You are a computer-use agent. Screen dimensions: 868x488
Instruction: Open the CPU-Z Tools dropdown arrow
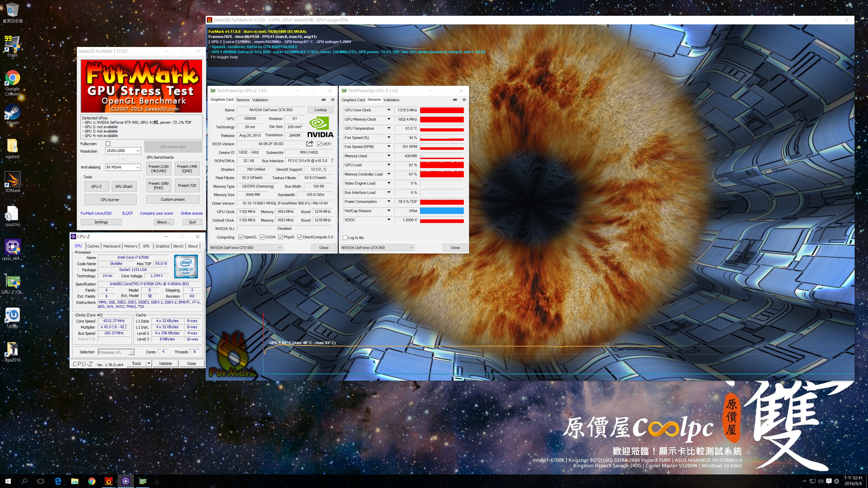click(x=149, y=363)
